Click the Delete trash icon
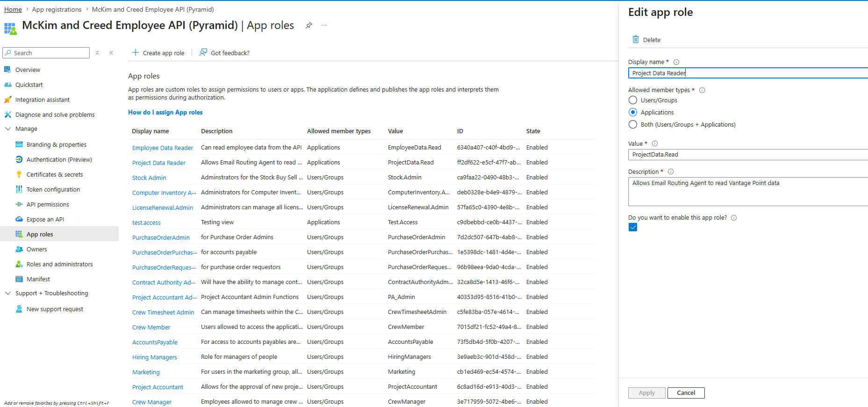This screenshot has width=868, height=407. pos(636,39)
